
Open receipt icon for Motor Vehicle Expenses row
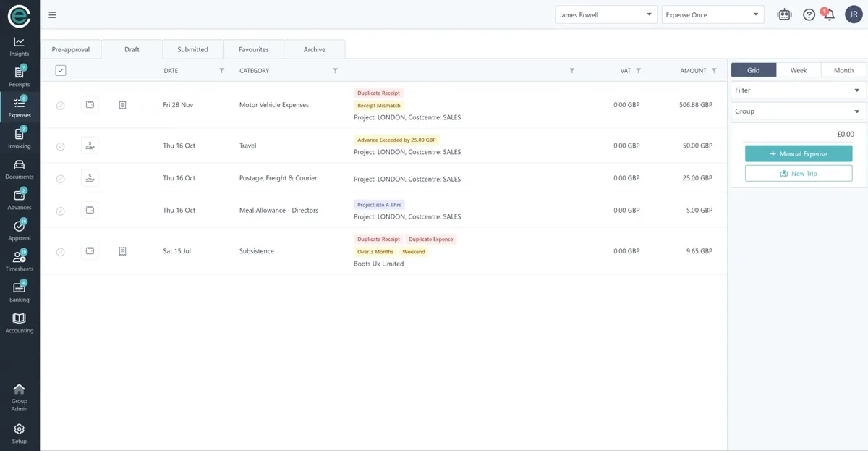point(122,105)
